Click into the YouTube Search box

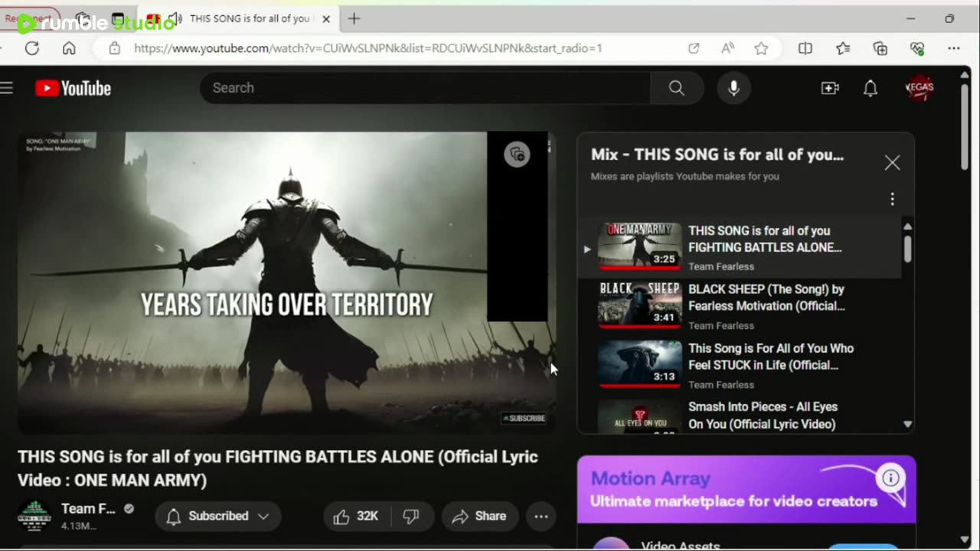click(x=425, y=88)
